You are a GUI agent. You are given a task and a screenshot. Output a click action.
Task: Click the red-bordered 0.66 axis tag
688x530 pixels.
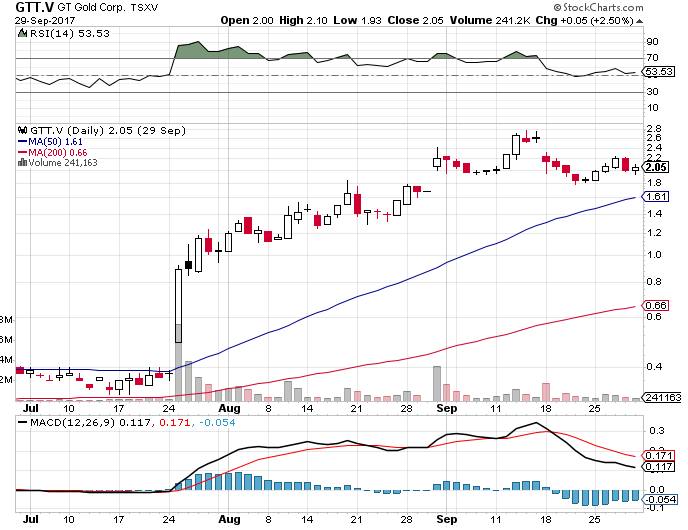(656, 305)
